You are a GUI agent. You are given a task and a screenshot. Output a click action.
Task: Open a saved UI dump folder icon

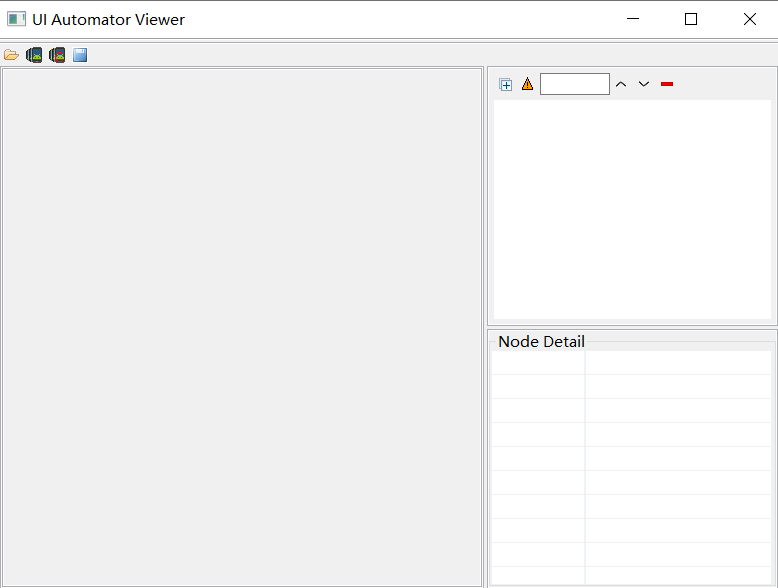click(x=11, y=55)
